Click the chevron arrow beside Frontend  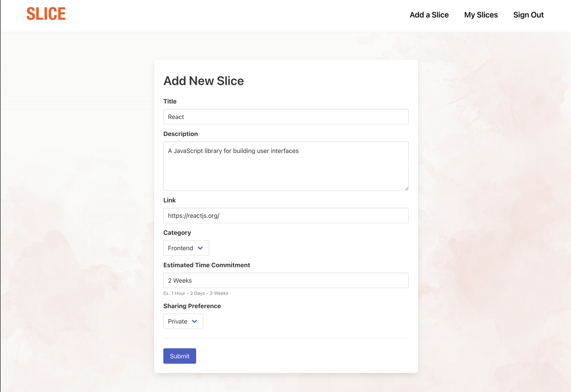(x=200, y=248)
